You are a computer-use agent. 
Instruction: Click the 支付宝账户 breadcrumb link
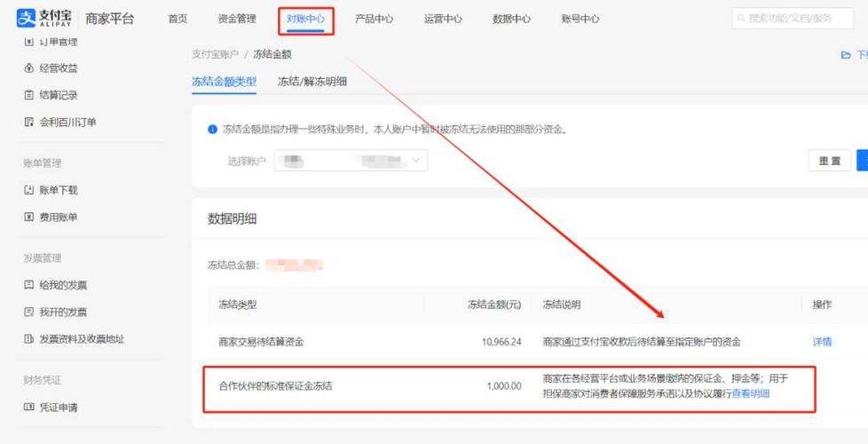pos(216,54)
